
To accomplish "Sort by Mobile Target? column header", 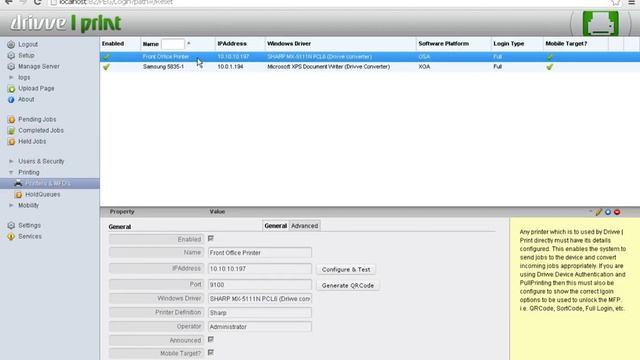I will pyautogui.click(x=566, y=44).
